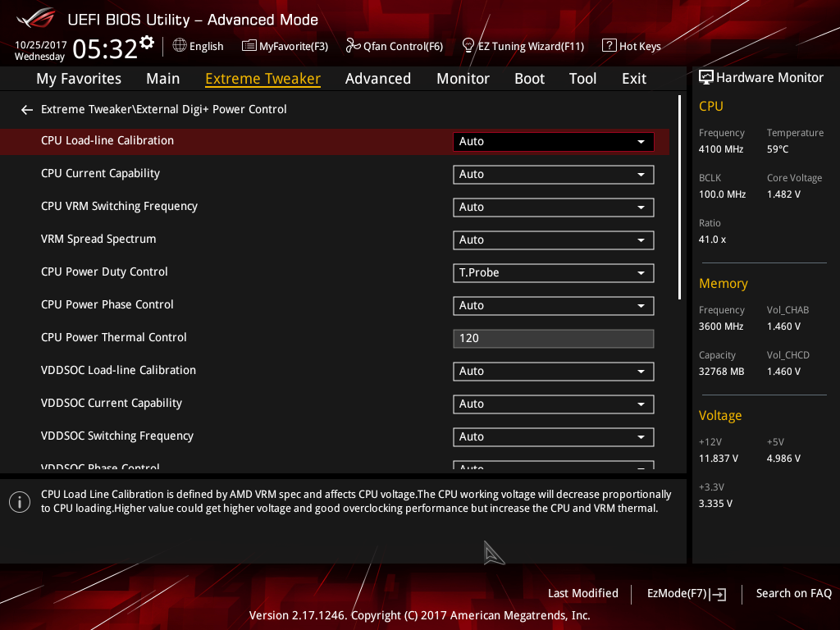Click the 59°C temperature reading
840x630 pixels.
tap(778, 149)
